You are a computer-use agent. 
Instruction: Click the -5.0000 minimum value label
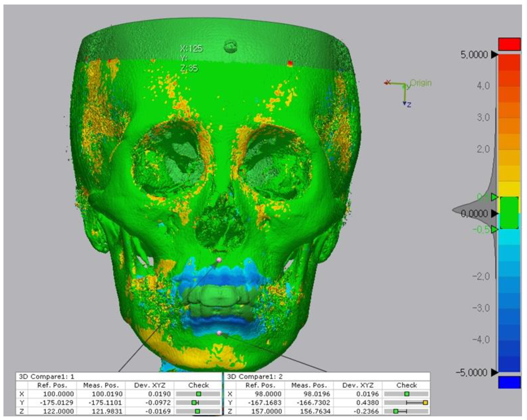coord(472,373)
